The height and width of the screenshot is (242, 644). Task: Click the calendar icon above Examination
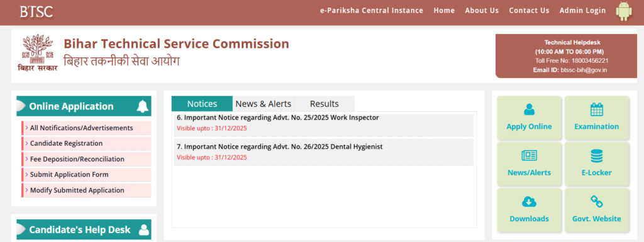pos(596,109)
